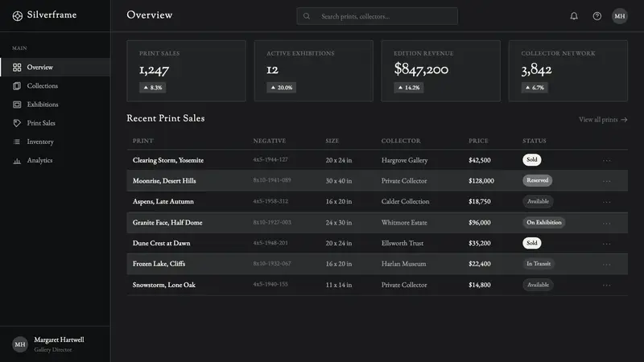Sort by the NEGATIVE column header
Image resolution: width=644 pixels, height=362 pixels.
tap(270, 141)
